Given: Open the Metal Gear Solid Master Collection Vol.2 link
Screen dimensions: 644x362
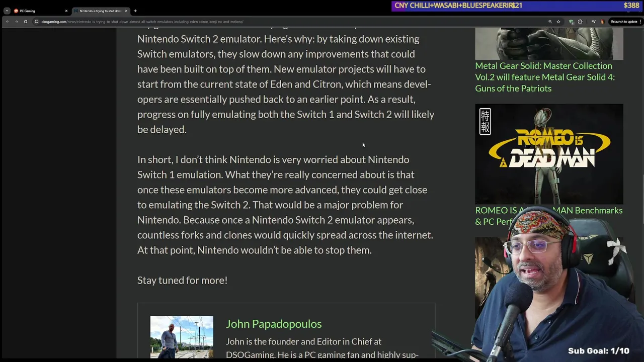Looking at the screenshot, I should pos(545,77).
